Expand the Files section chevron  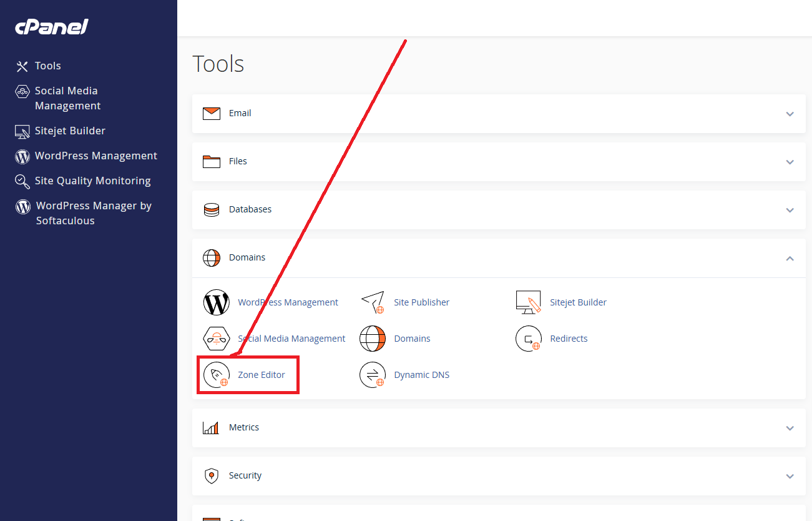(x=790, y=162)
